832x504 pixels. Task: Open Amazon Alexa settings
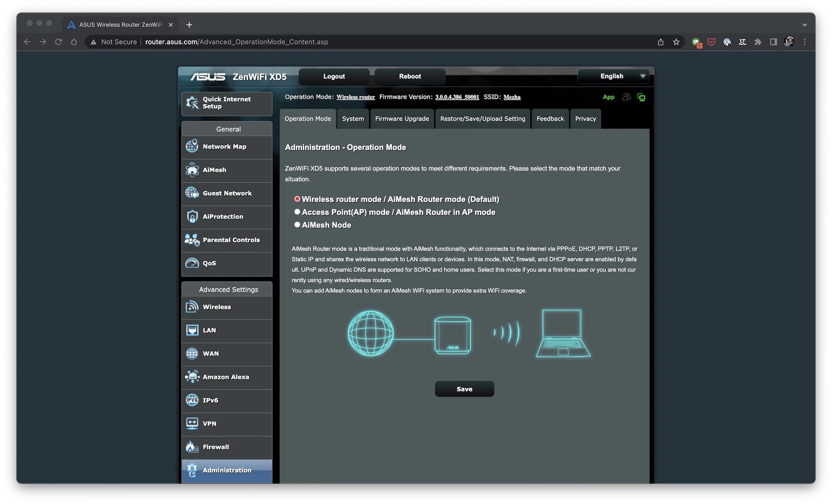pos(227,377)
